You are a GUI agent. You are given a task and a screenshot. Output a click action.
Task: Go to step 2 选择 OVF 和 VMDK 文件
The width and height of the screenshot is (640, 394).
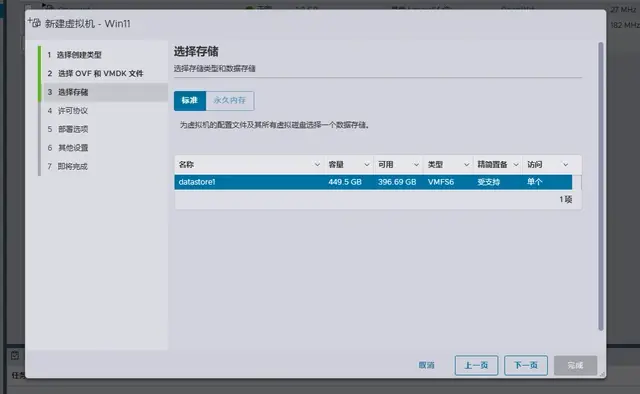95,73
